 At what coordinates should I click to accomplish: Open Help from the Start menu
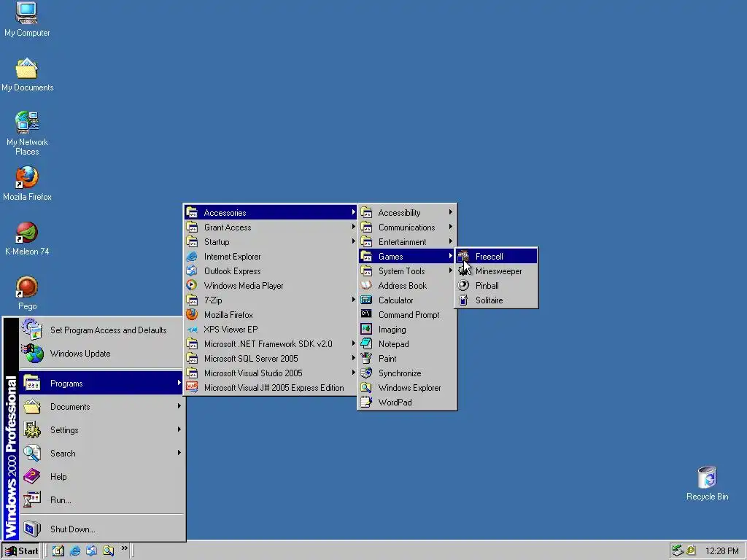point(101,477)
